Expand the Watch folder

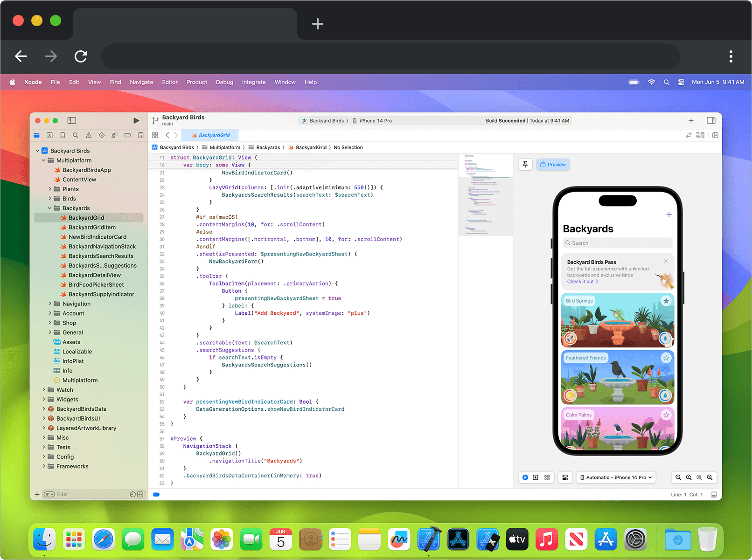(x=44, y=390)
